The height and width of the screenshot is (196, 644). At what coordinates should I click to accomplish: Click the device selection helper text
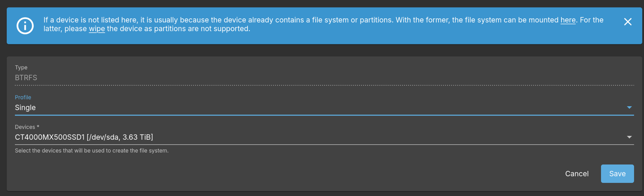coord(92,150)
